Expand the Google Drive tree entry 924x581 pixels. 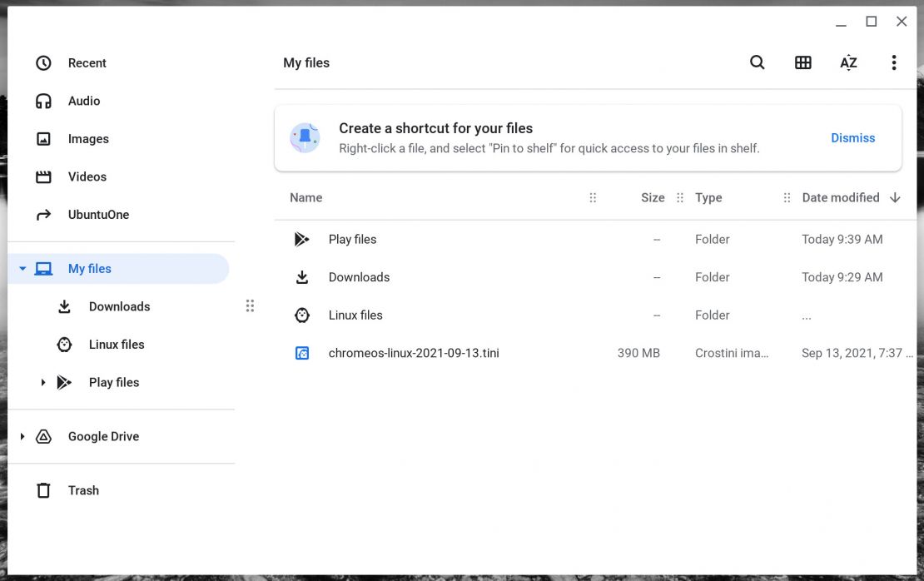pos(22,436)
